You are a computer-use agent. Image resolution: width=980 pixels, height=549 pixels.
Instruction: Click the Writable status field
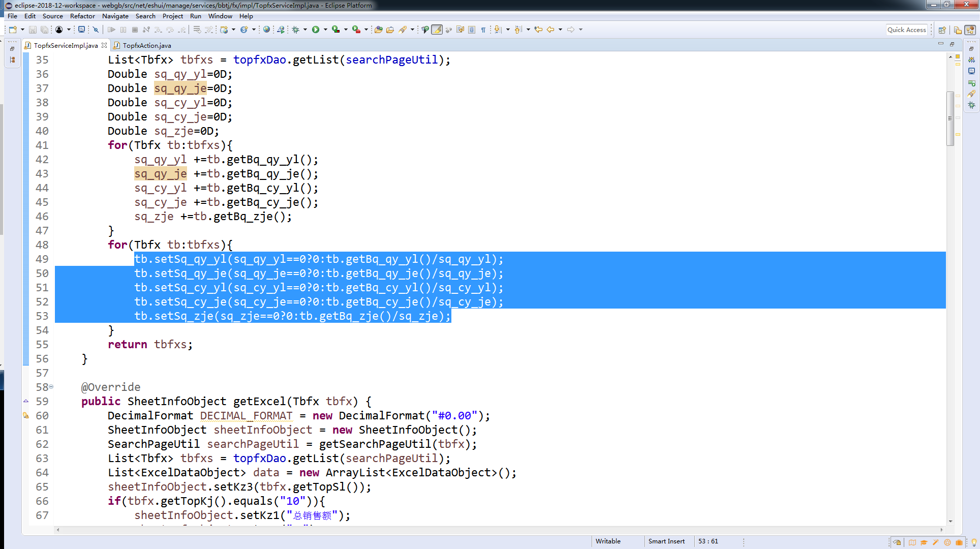pos(608,541)
